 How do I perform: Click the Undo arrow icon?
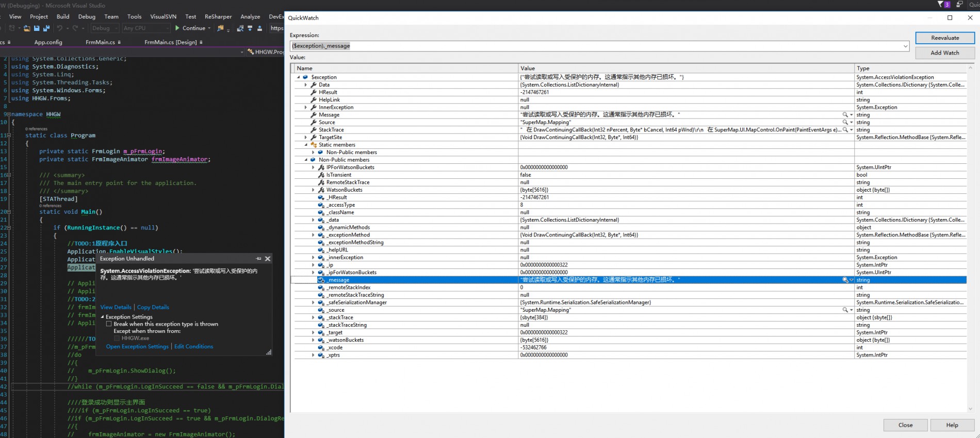[60, 28]
